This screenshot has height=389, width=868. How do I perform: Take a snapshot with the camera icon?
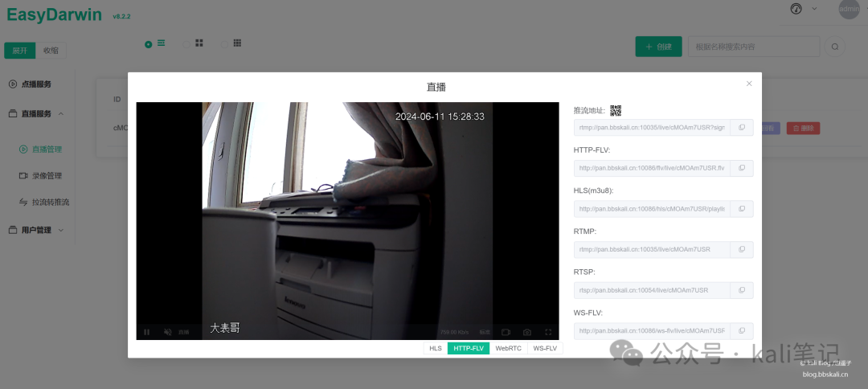(527, 332)
